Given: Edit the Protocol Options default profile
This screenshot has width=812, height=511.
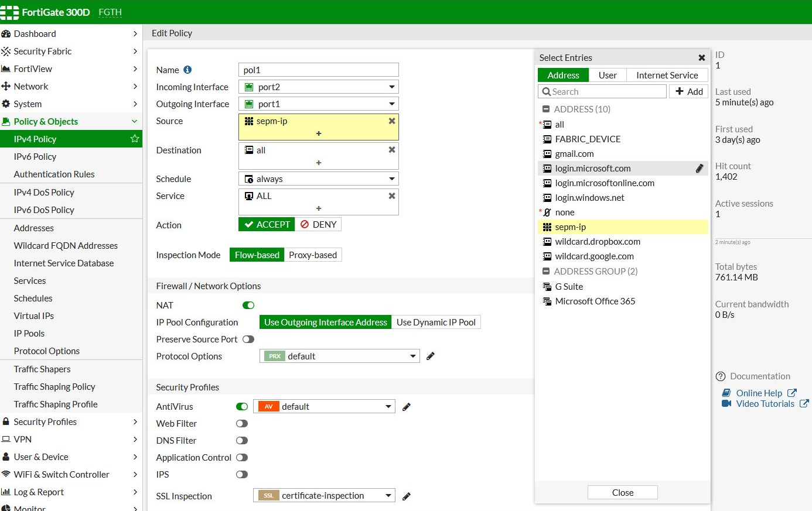Looking at the screenshot, I should pyautogui.click(x=431, y=356).
